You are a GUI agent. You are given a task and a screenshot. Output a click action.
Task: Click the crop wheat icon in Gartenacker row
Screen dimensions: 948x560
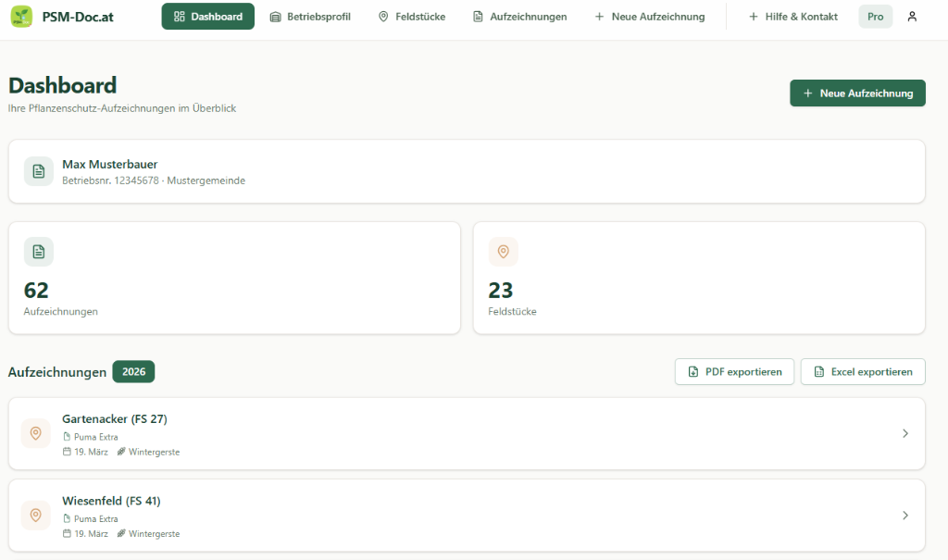pyautogui.click(x=121, y=452)
